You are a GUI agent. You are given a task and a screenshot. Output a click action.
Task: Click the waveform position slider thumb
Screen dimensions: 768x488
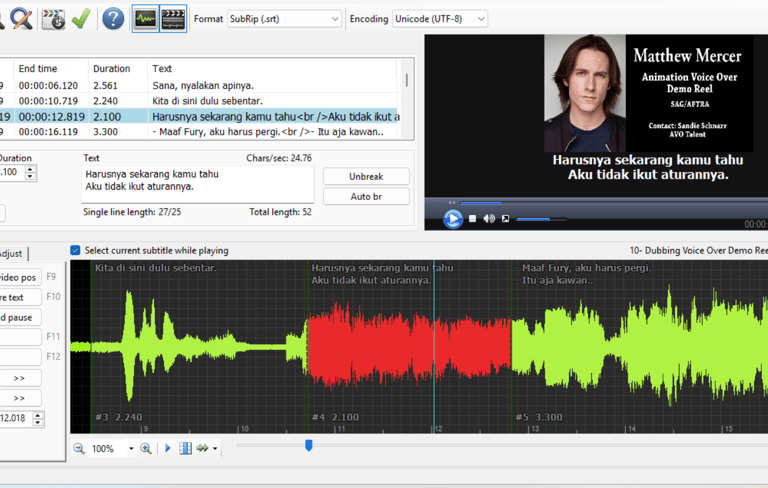[309, 445]
